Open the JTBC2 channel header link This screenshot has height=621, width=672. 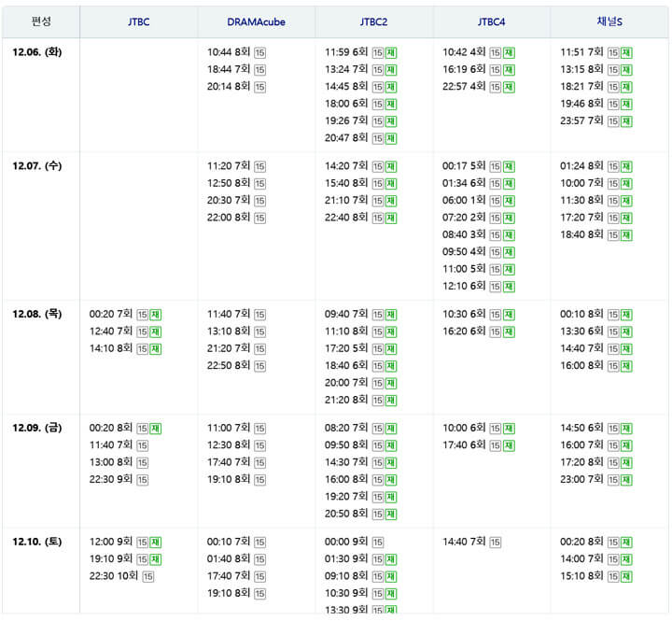click(373, 21)
